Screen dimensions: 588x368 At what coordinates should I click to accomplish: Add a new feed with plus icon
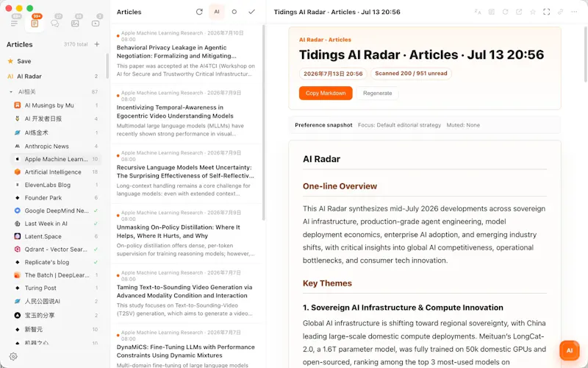pos(97,44)
